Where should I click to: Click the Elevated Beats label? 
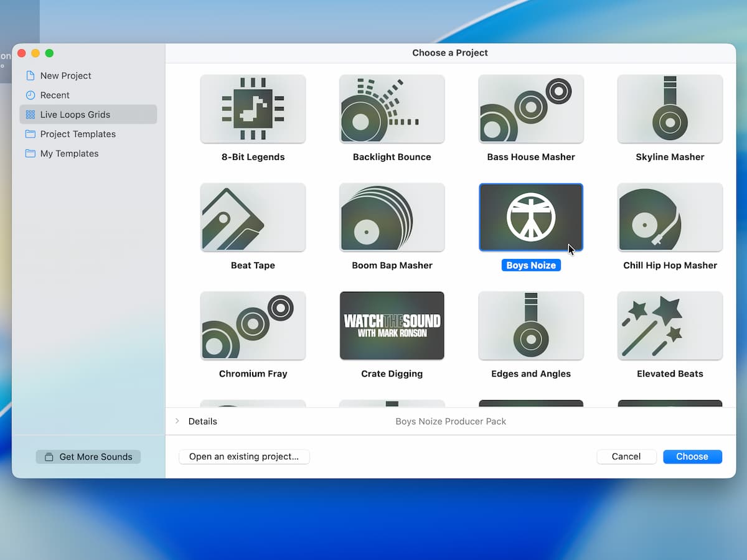coord(670,373)
